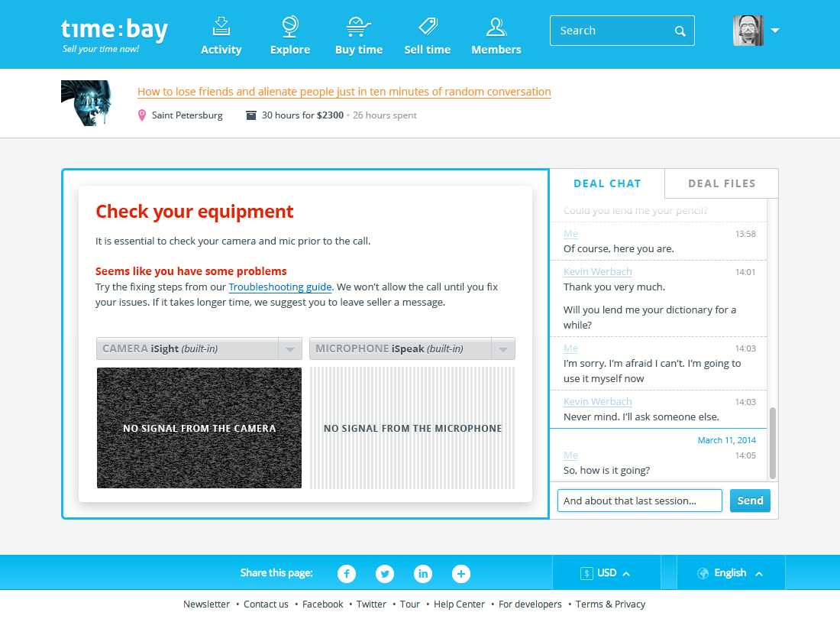Click the '26 hours spent' text
Image resolution: width=840 pixels, height=619 pixels.
click(x=385, y=115)
